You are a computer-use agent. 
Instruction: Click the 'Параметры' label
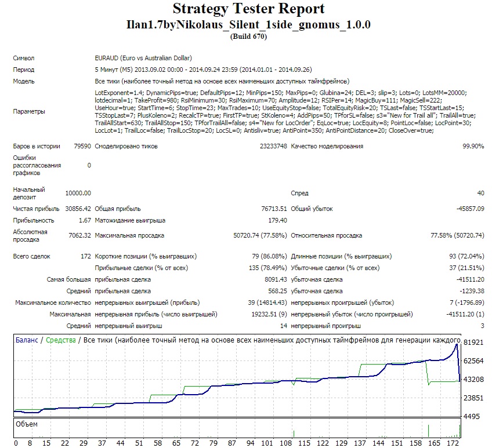click(29, 112)
